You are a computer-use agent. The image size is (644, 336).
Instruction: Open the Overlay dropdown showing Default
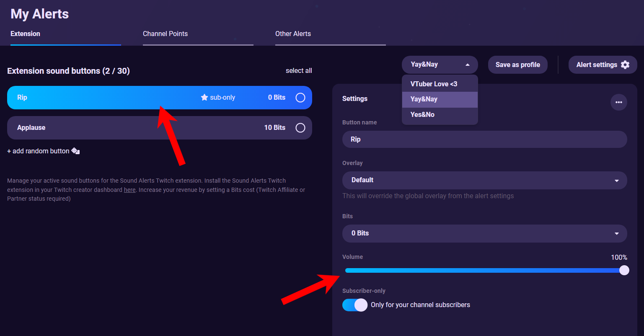(x=484, y=180)
